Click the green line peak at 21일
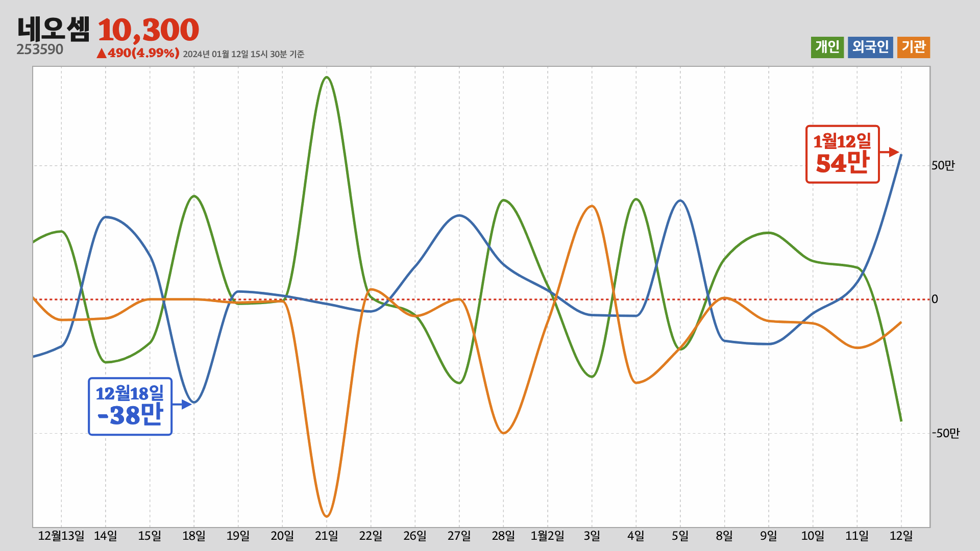Image resolution: width=980 pixels, height=551 pixels. click(327, 78)
